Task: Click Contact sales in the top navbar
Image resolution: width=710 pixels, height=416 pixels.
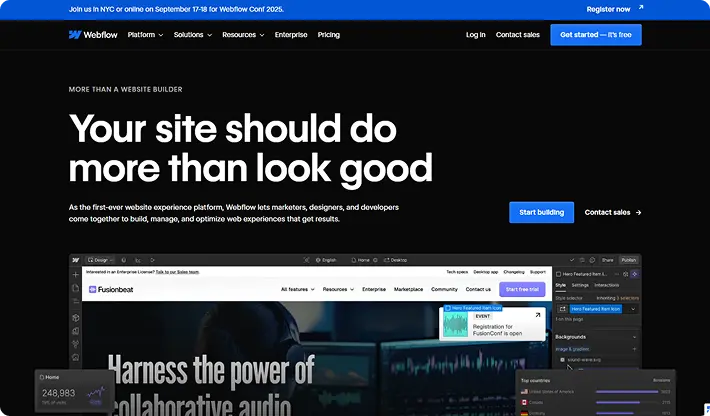Action: click(518, 35)
